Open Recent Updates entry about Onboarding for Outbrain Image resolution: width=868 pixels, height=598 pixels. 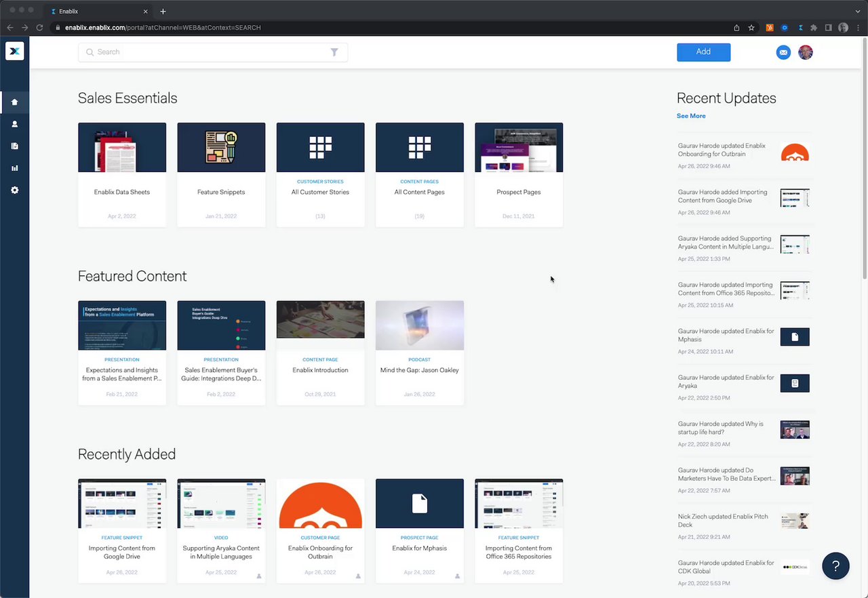743,155
